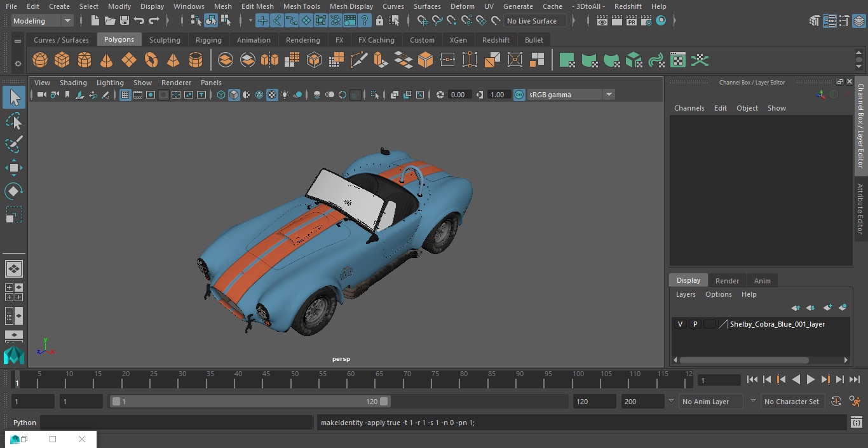Expand the Python/MEL command language toggle

pyautogui.click(x=25, y=423)
